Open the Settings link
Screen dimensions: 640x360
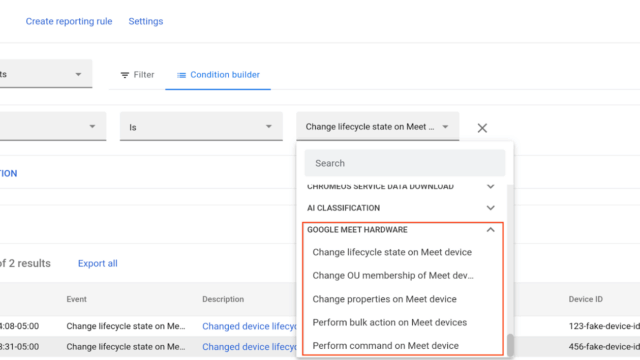coord(146,21)
